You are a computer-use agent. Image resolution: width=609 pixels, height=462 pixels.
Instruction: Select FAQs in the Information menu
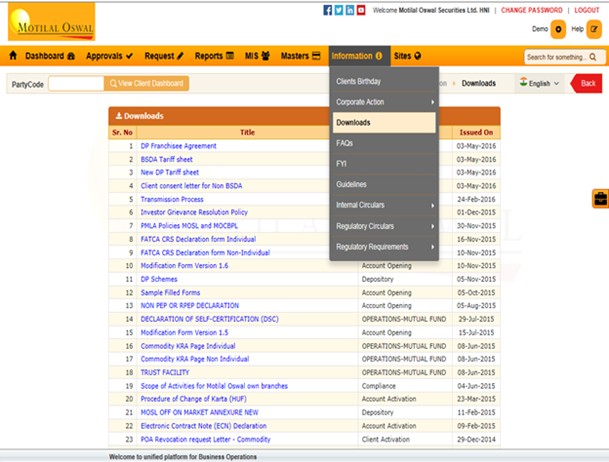click(384, 143)
